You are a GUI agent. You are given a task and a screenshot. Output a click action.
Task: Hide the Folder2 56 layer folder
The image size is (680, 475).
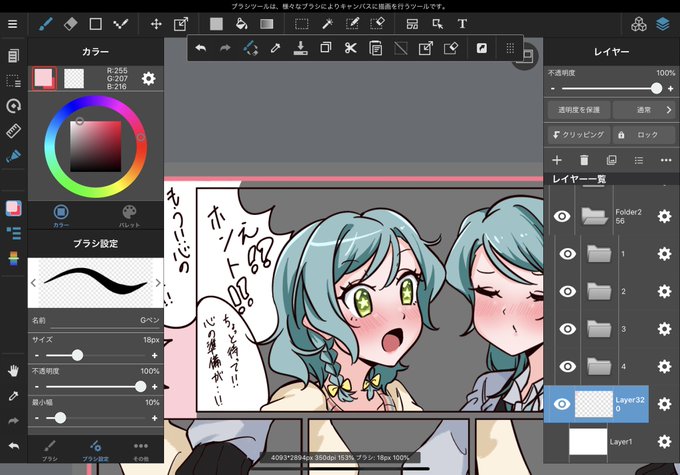562,216
